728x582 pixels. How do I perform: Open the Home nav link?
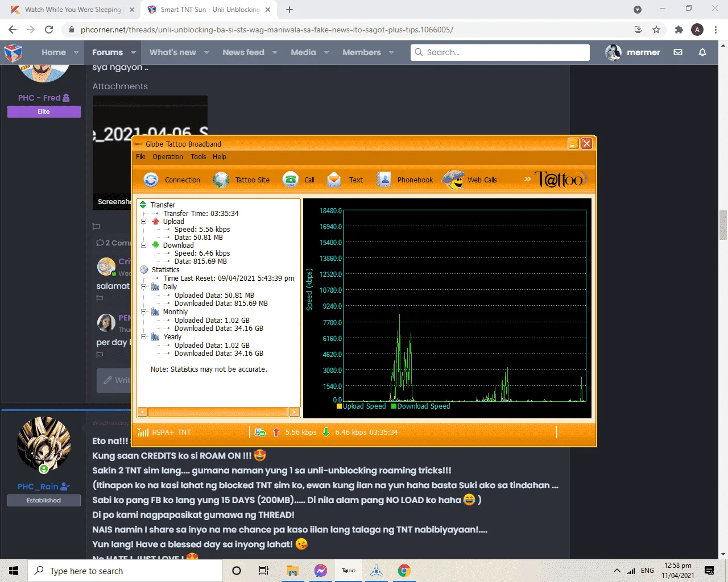53,52
